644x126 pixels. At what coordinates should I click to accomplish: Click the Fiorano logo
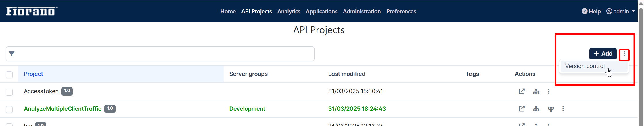click(32, 11)
